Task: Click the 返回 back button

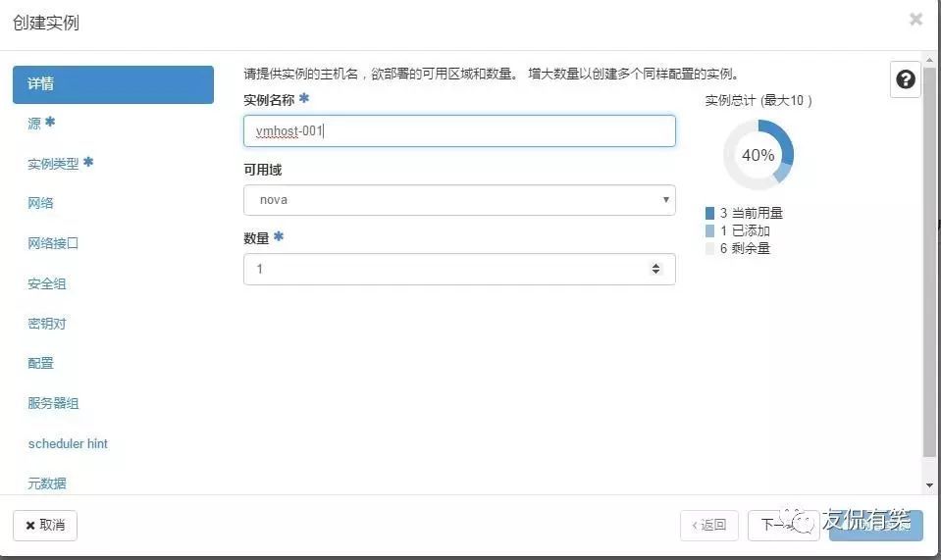Action: click(708, 525)
